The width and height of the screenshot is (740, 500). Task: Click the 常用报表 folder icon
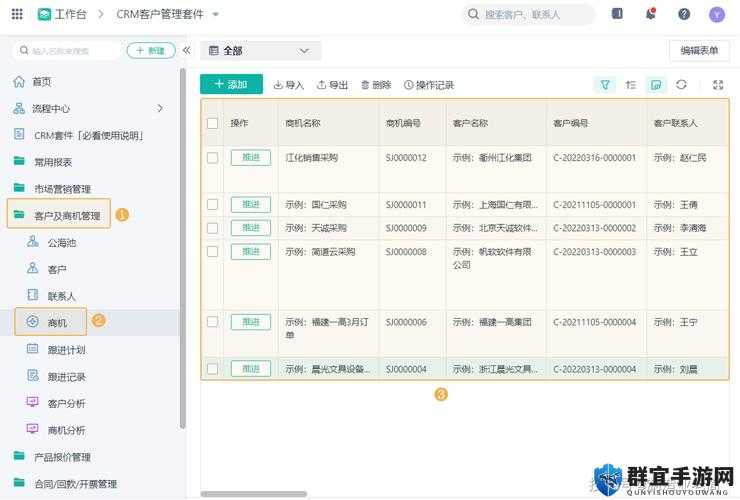(x=19, y=161)
